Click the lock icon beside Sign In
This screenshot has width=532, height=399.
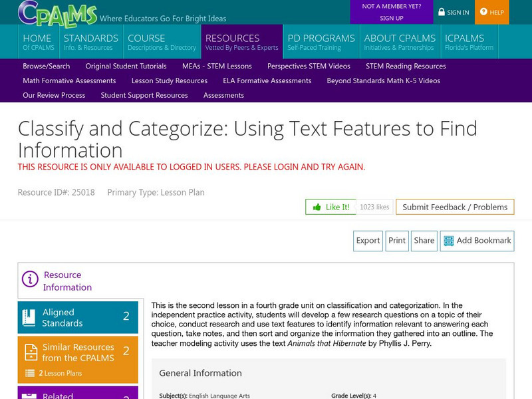click(x=442, y=12)
